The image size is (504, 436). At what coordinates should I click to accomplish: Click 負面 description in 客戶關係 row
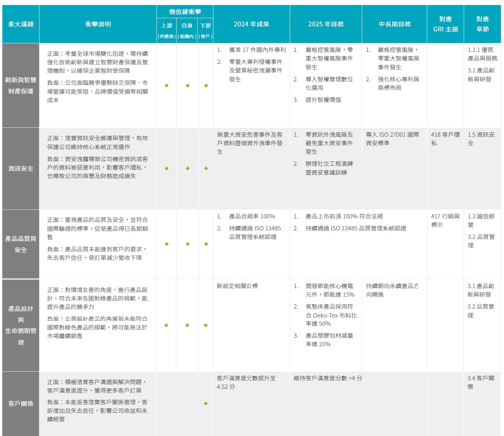[97, 411]
